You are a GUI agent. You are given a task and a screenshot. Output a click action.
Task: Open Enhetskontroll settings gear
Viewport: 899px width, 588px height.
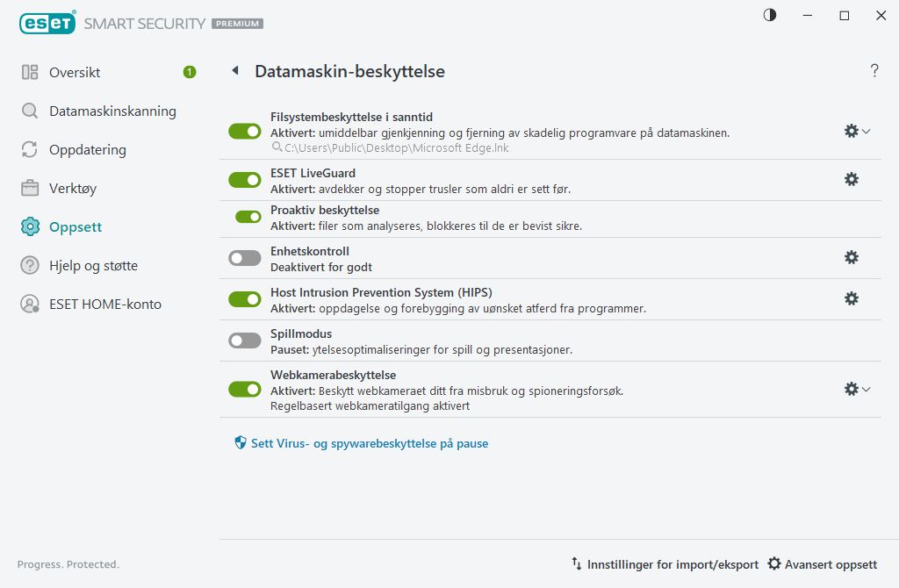[x=851, y=257]
